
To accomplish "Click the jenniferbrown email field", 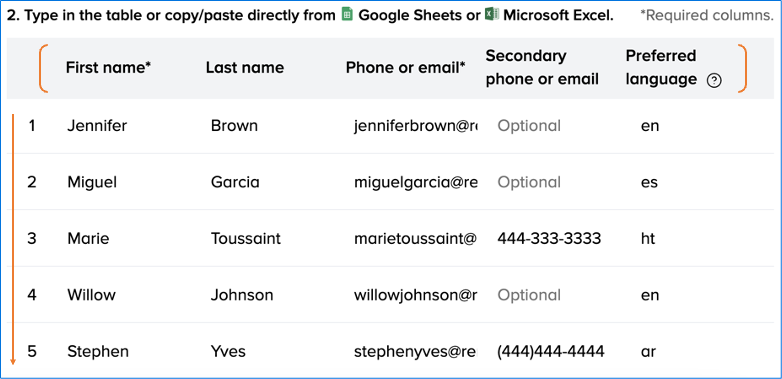I will point(415,126).
